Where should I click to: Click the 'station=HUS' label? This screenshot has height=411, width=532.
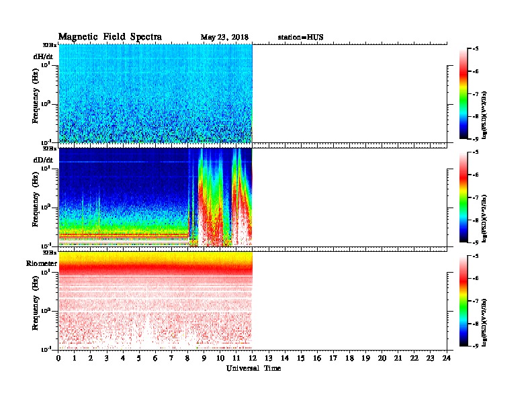point(300,38)
